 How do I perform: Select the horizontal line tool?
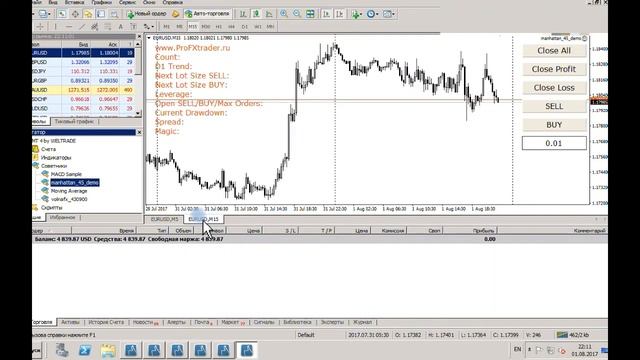tap(69, 27)
